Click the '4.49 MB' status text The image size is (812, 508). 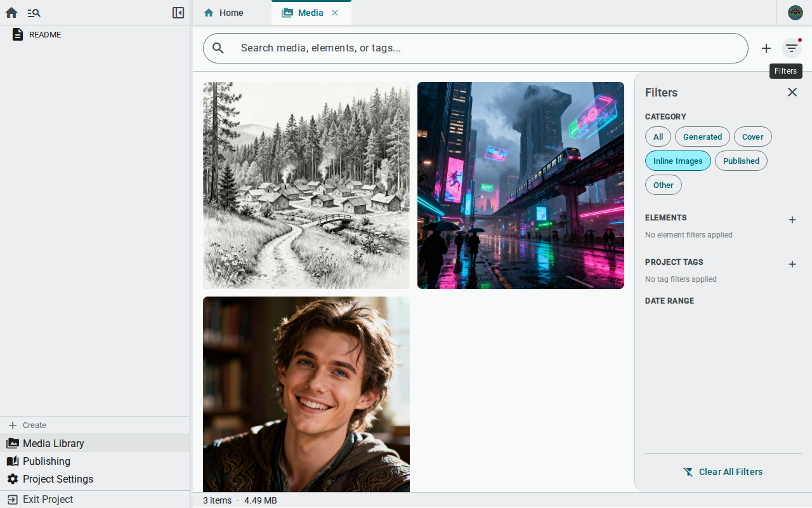(261, 500)
